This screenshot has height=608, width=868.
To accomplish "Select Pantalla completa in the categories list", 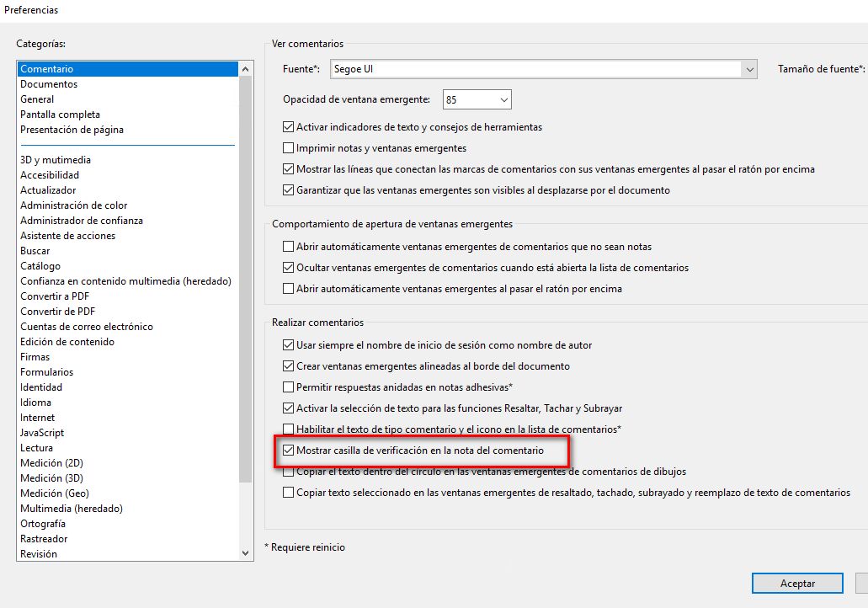I will [x=60, y=114].
